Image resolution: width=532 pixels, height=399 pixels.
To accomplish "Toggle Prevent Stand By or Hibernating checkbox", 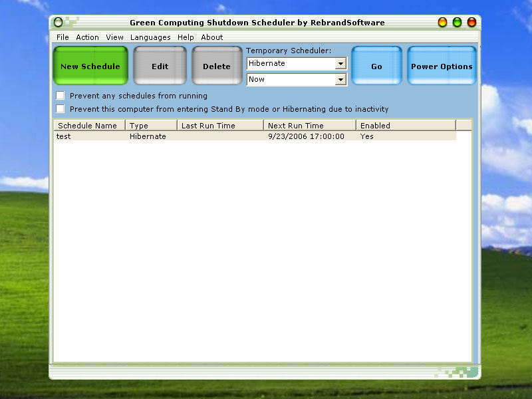I will point(61,109).
